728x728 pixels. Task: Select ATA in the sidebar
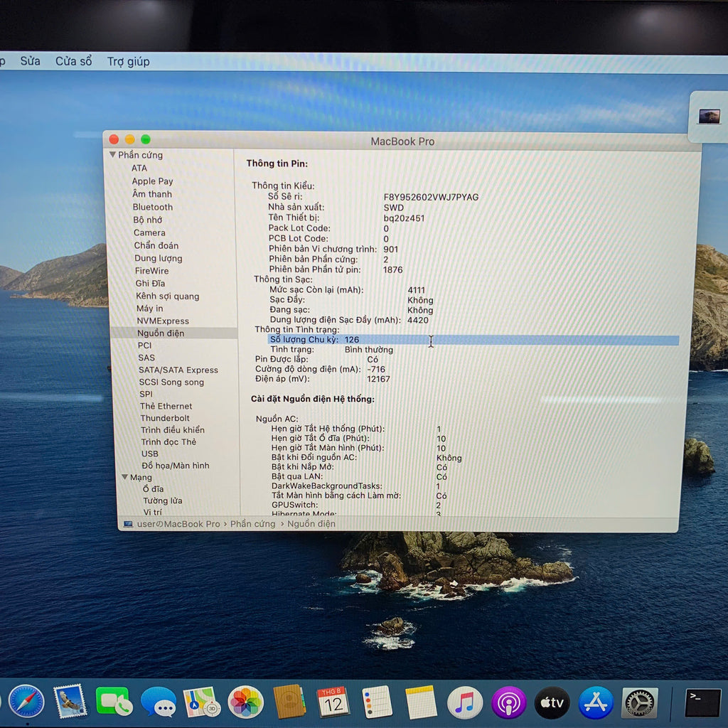pyautogui.click(x=139, y=168)
